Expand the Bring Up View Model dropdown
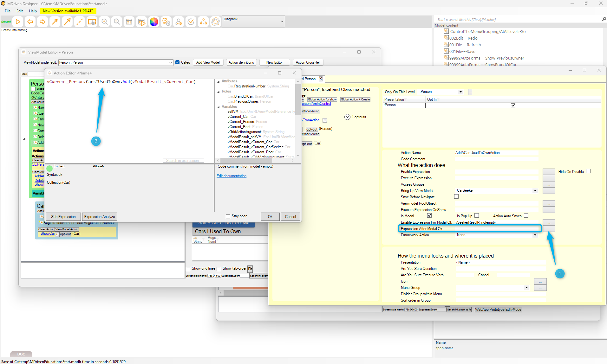The height and width of the screenshot is (364, 607). pyautogui.click(x=535, y=191)
